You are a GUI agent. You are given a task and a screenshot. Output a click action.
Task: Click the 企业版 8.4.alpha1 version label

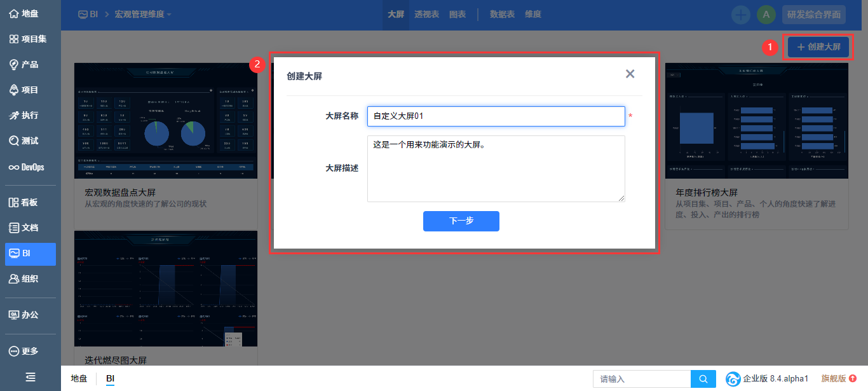[767, 379]
